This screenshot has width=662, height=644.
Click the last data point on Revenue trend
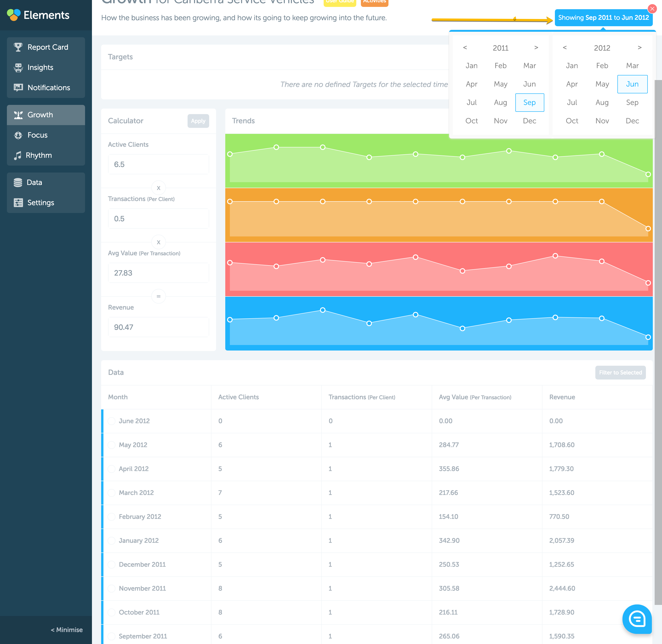[x=648, y=337]
